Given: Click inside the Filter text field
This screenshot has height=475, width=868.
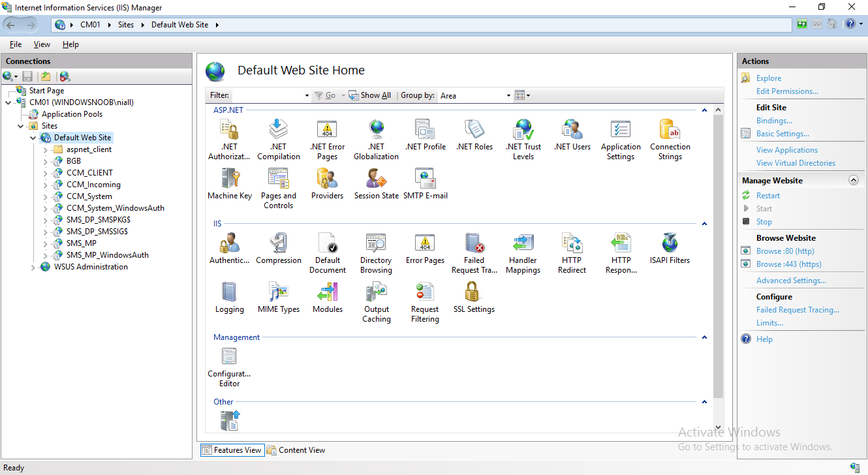Looking at the screenshot, I should click(268, 95).
